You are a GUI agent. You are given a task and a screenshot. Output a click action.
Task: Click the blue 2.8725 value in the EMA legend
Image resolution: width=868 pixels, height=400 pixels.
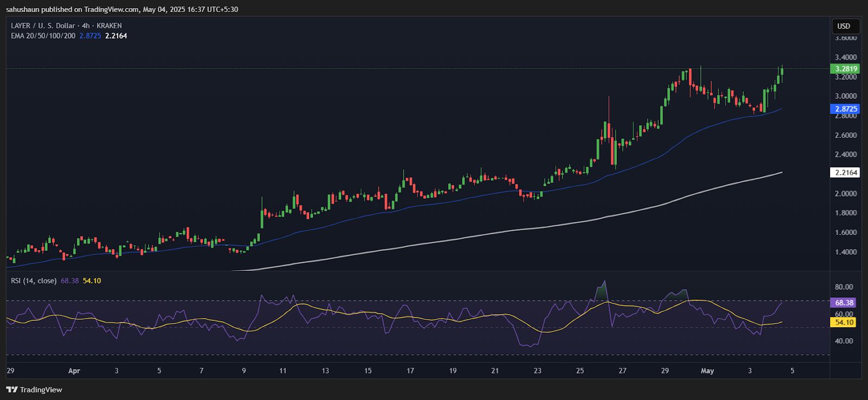pos(90,36)
